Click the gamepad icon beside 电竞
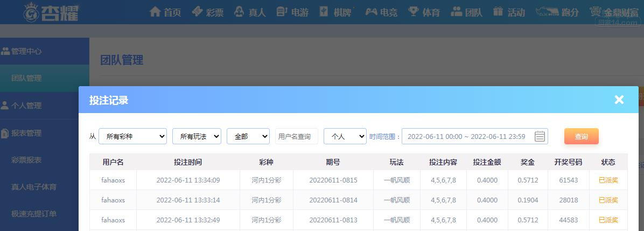The height and width of the screenshot is (231, 644). tap(372, 12)
